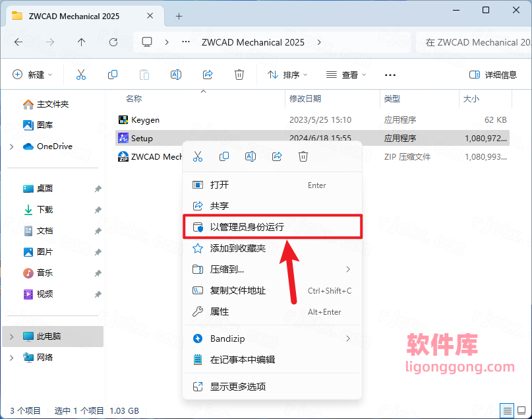Open a new tab with the plus button

179,16
